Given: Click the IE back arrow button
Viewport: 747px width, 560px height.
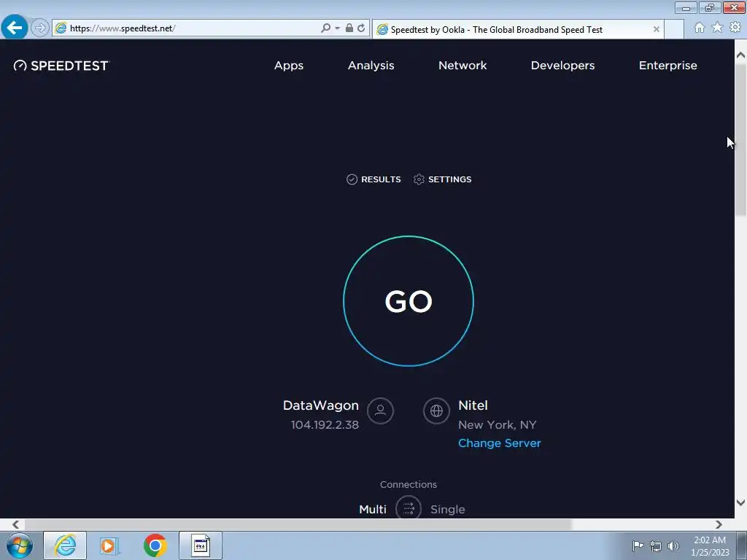Looking at the screenshot, I should pyautogui.click(x=15, y=28).
